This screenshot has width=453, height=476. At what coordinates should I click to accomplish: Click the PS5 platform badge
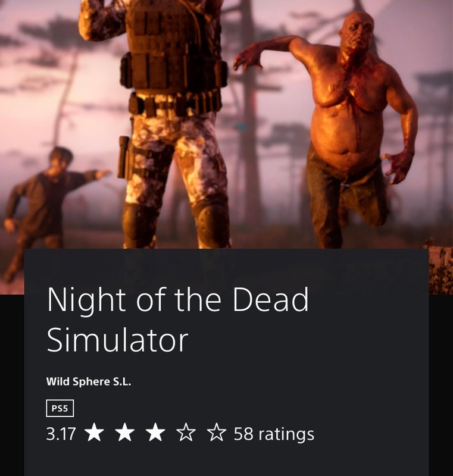(x=60, y=408)
